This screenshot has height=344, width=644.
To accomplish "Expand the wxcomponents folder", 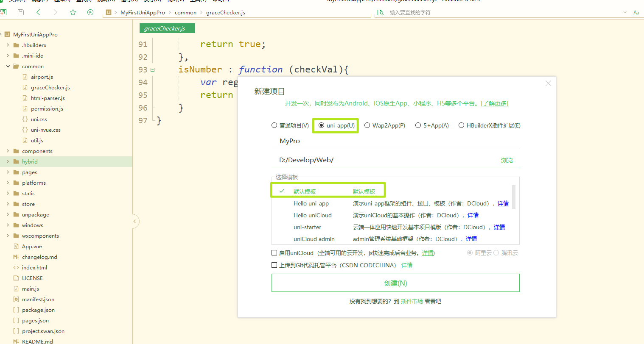I will pos(8,236).
